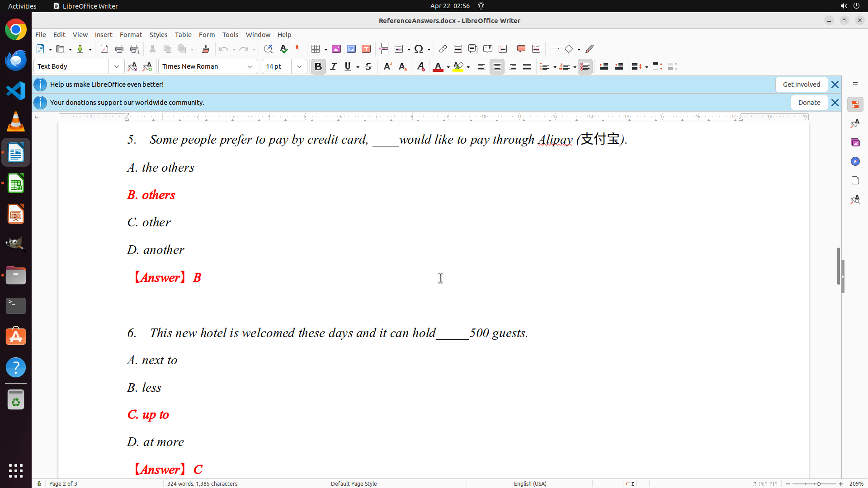Click the Insert Hyperlink icon

coord(443,49)
